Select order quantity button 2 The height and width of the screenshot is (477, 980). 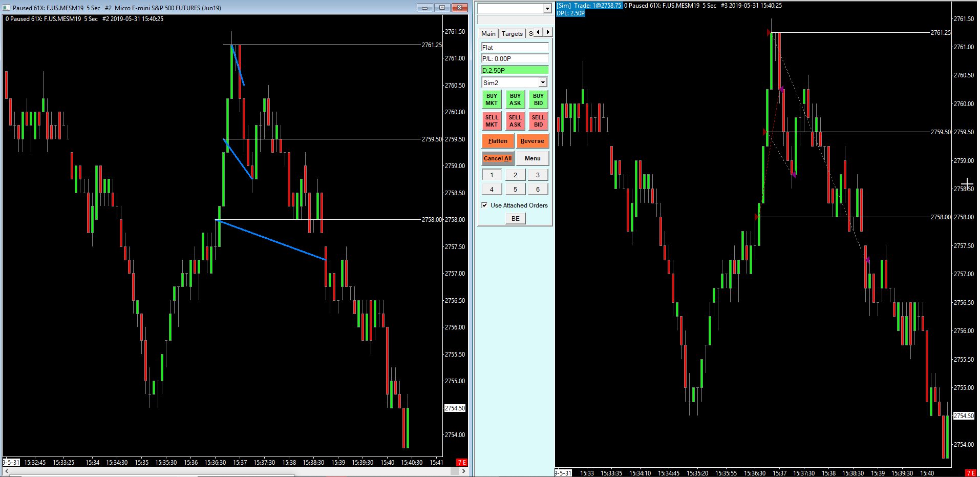coord(515,175)
